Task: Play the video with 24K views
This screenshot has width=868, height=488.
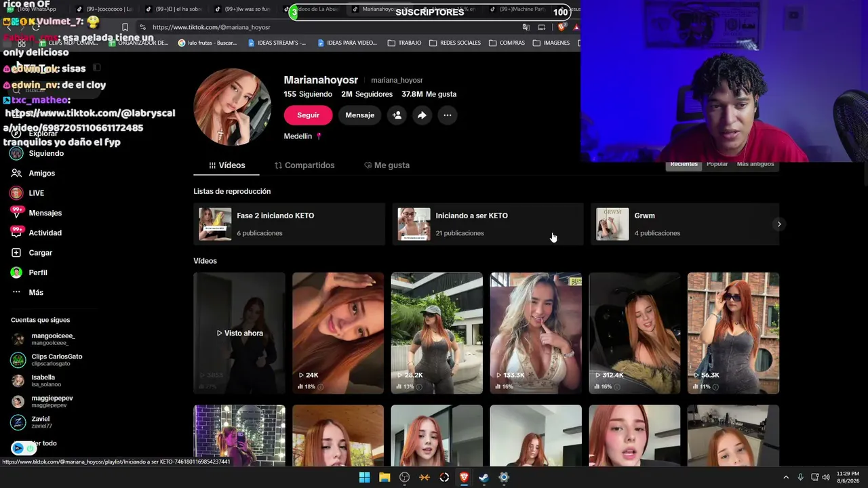Action: tap(338, 333)
